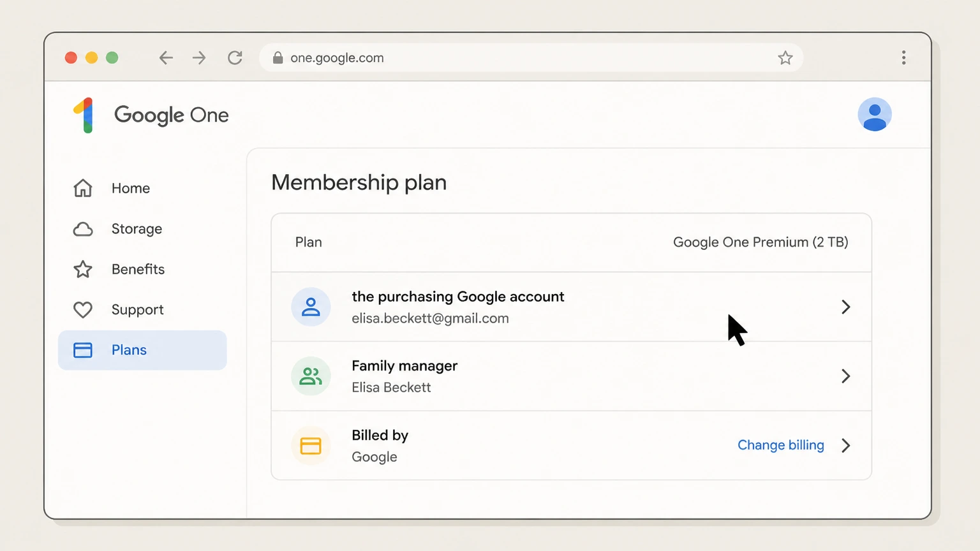Click the purchasing Google account label
The height and width of the screenshot is (551, 980).
(x=457, y=297)
